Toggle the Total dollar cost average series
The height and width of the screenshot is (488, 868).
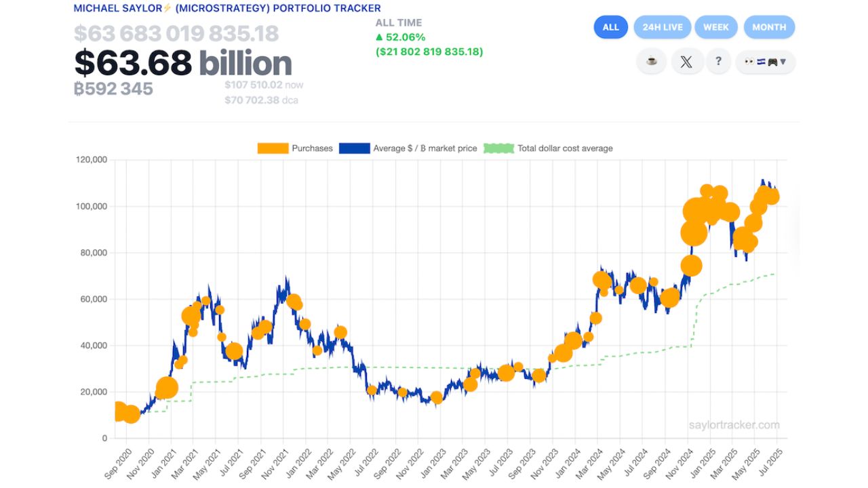click(548, 148)
